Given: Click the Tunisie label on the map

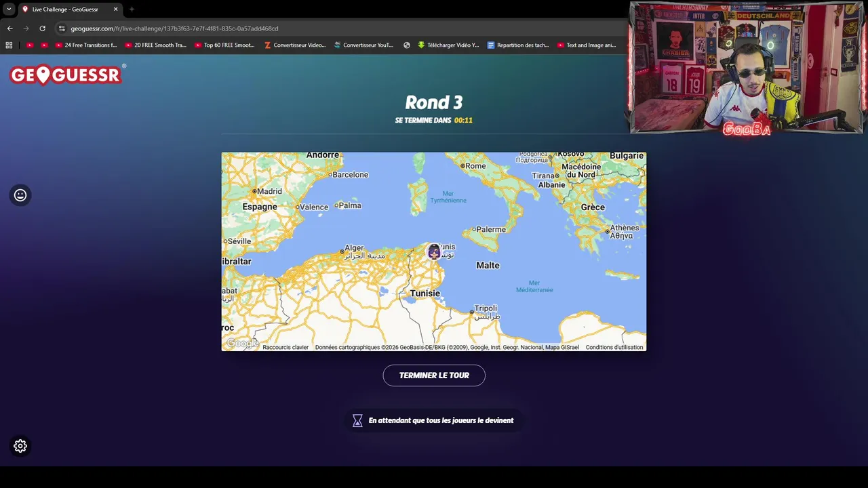Looking at the screenshot, I should [x=425, y=293].
